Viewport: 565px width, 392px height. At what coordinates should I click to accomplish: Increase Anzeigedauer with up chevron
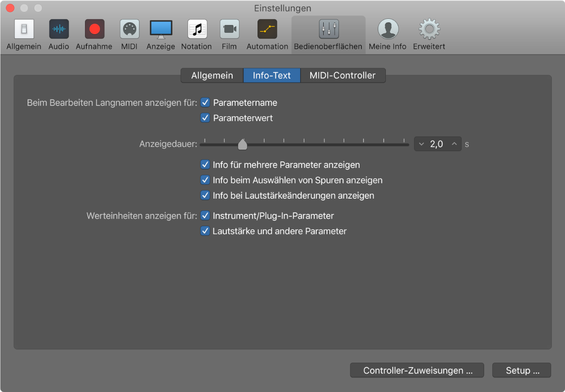click(454, 144)
